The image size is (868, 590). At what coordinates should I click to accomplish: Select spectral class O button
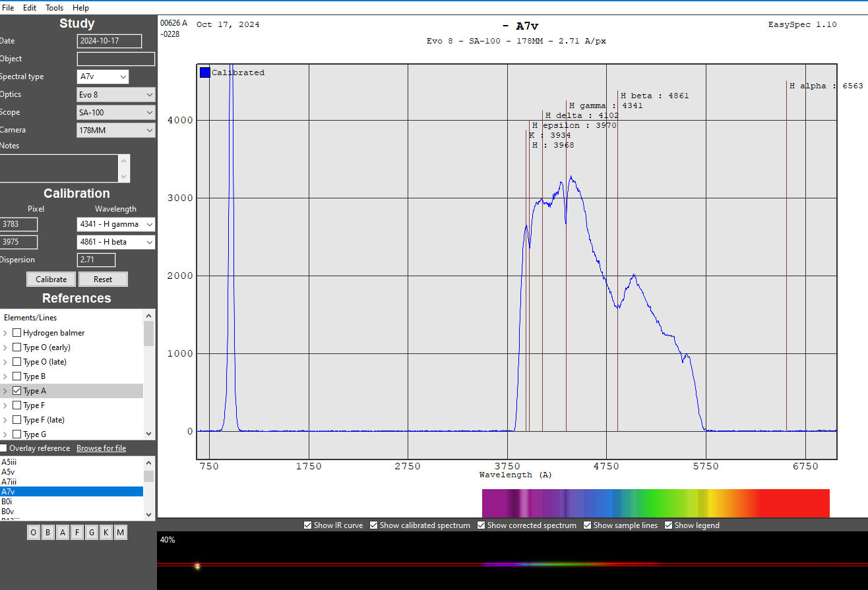pyautogui.click(x=34, y=533)
